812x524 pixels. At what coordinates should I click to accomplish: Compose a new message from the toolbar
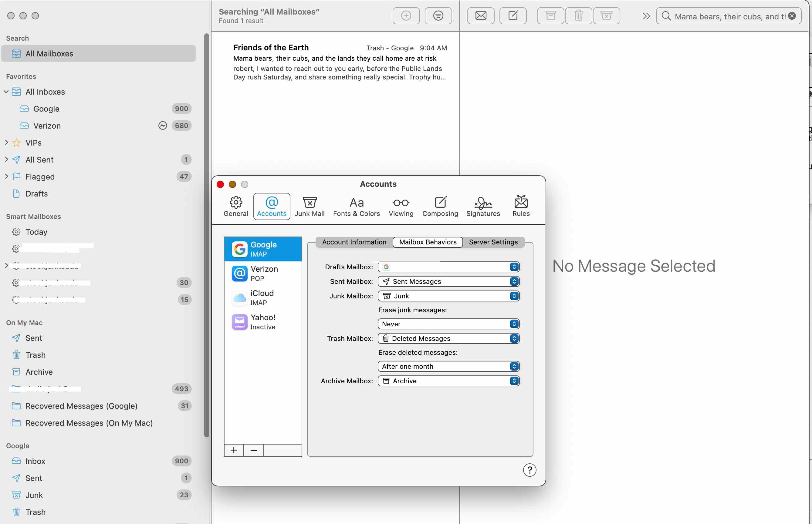click(513, 15)
